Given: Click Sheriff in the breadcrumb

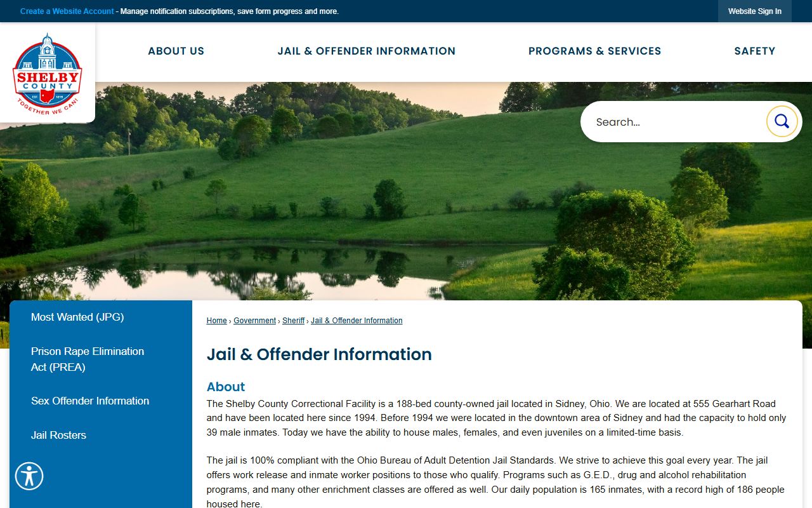Looking at the screenshot, I should [x=293, y=321].
